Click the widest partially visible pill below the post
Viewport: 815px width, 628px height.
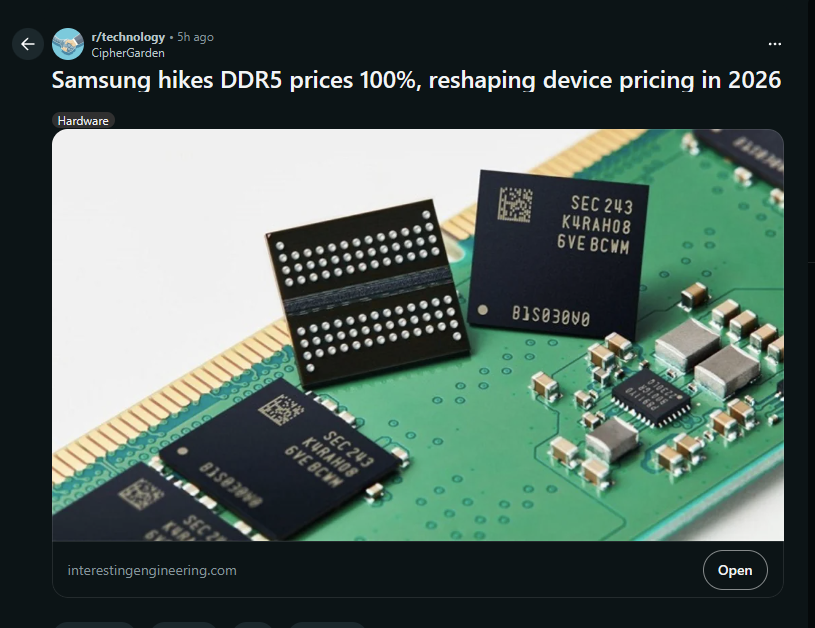94,625
